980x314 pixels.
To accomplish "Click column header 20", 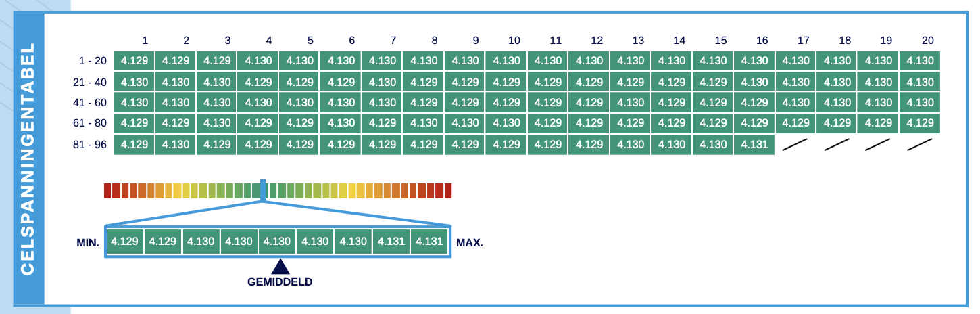I will tap(927, 41).
